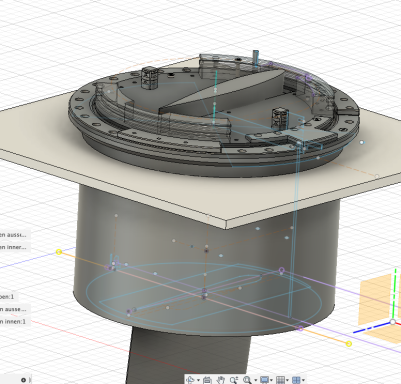Image resolution: width=401 pixels, height=384 pixels.
Task: Expand the comments panel divider handle
Action: (x=30, y=380)
